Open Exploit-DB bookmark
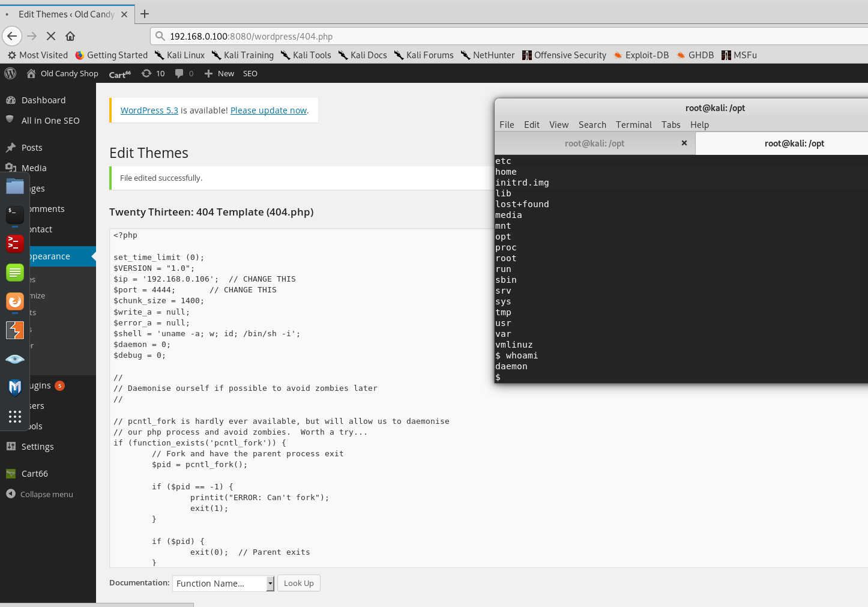The image size is (868, 607). (x=641, y=55)
